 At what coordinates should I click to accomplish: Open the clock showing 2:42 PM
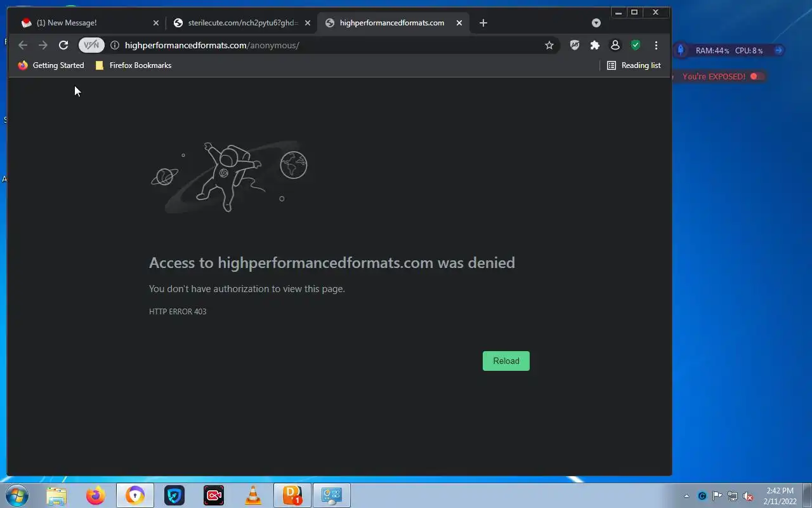[780, 496]
